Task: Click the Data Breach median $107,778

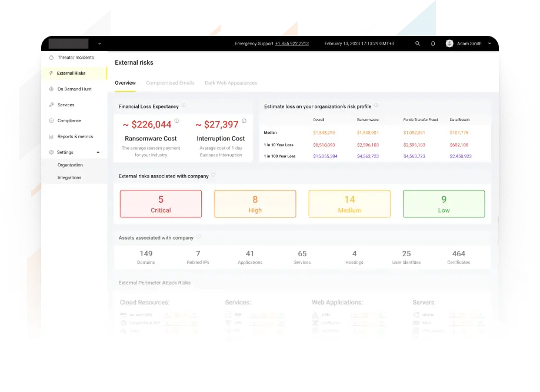Action: coord(459,132)
